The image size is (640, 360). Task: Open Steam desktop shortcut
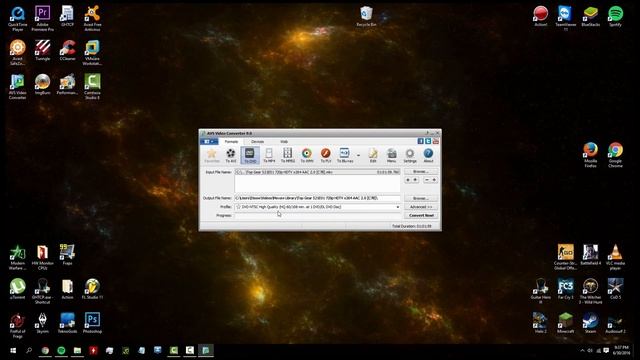pyautogui.click(x=590, y=323)
